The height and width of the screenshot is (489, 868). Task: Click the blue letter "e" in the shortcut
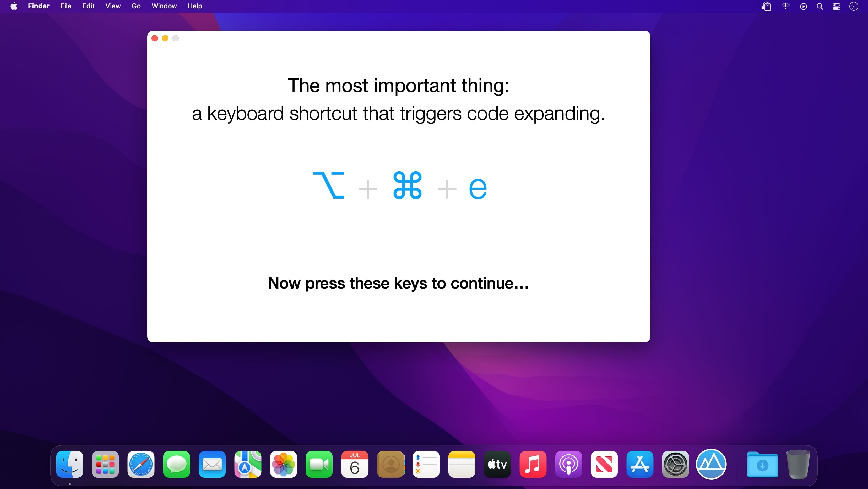coord(478,189)
